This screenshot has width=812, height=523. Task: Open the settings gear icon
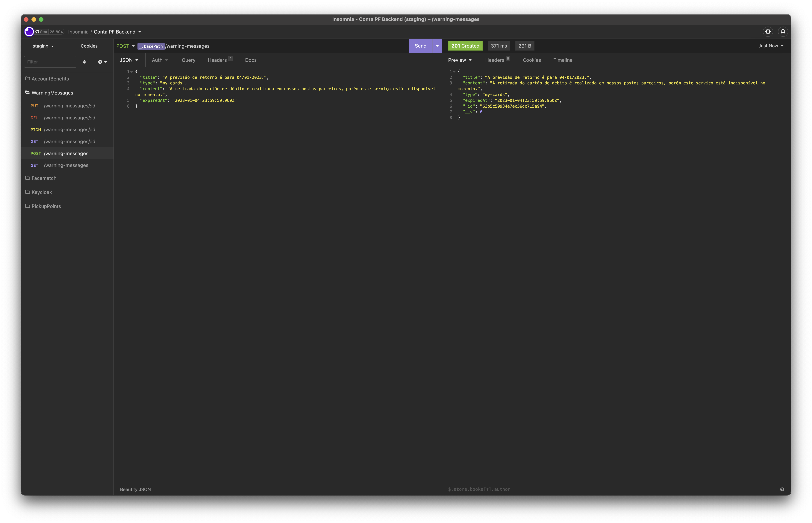768,32
